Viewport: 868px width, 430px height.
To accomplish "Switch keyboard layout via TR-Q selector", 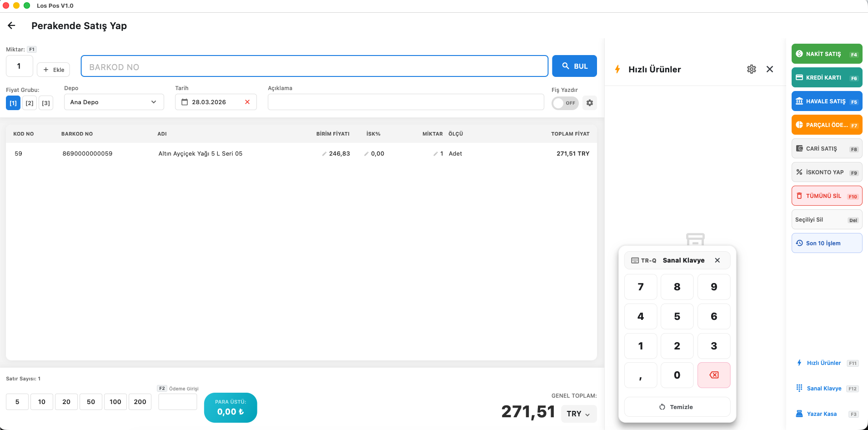I will (x=644, y=260).
